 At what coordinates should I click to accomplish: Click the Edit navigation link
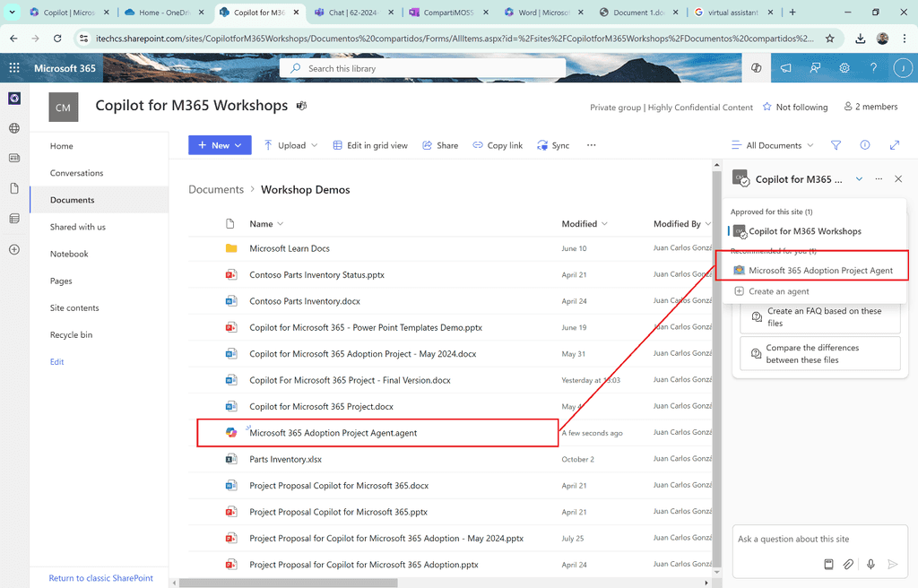(x=56, y=361)
